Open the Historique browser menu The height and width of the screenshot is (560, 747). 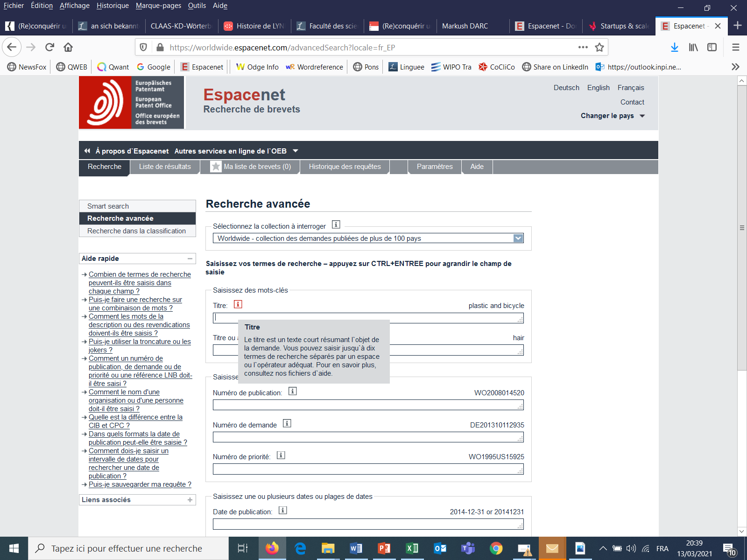point(113,6)
